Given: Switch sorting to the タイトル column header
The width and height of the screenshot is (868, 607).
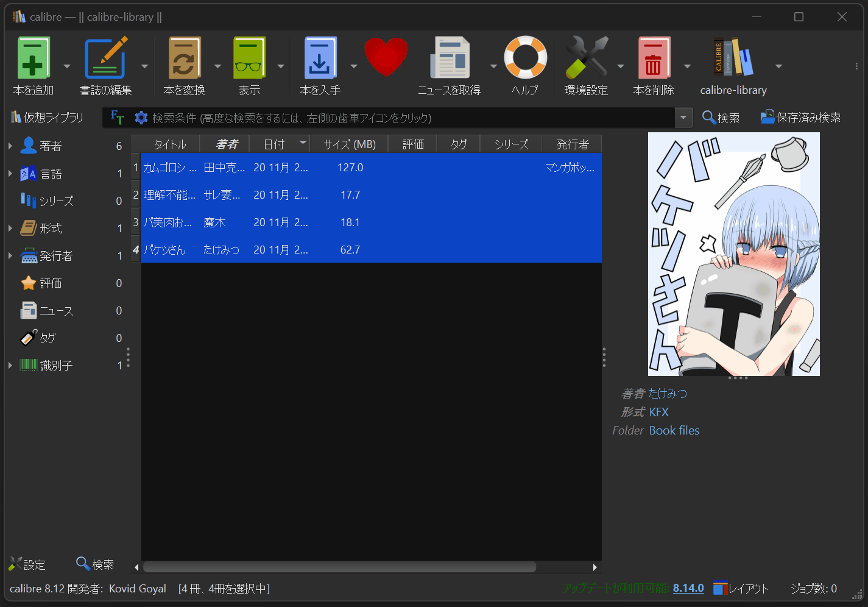Looking at the screenshot, I should pos(169,143).
